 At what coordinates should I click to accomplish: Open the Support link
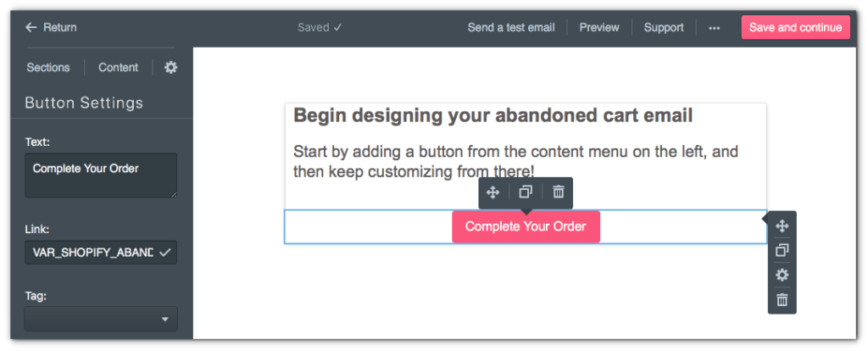(x=664, y=27)
